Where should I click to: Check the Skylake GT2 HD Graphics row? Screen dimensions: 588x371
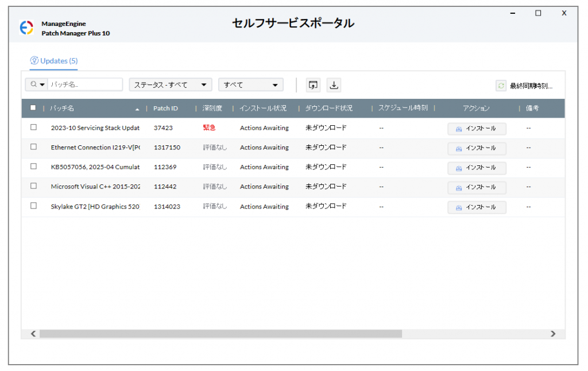(33, 206)
